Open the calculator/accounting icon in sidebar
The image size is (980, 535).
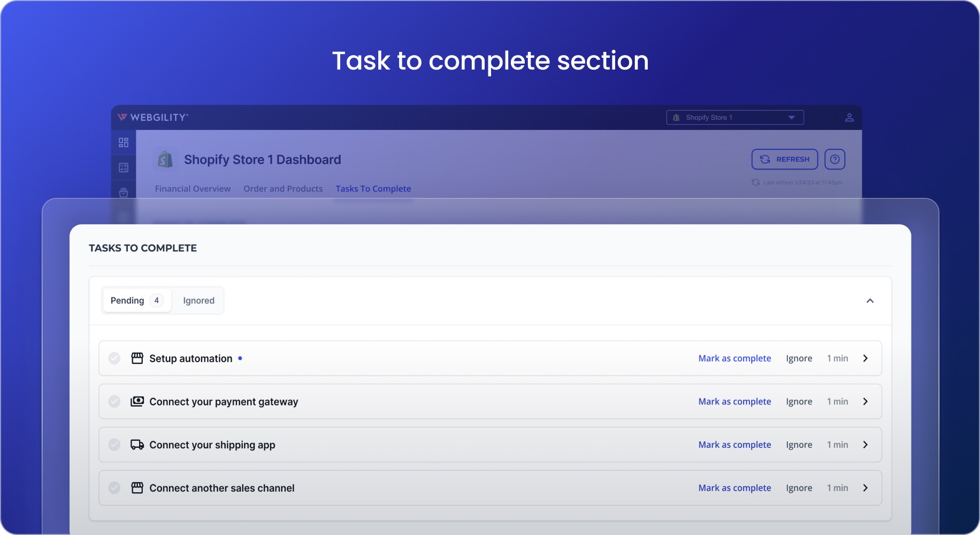click(124, 167)
